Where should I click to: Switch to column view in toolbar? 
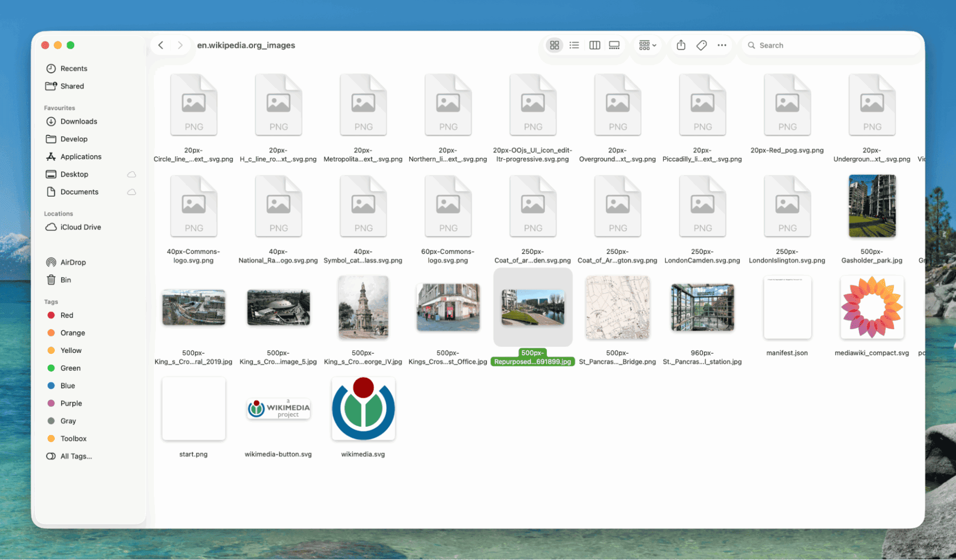pyautogui.click(x=595, y=45)
